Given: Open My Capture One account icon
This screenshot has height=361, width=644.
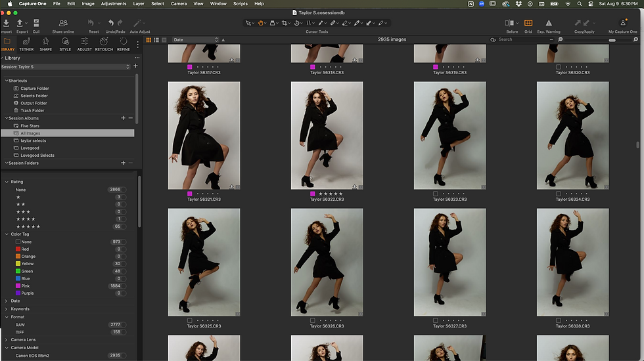Looking at the screenshot, I should click(623, 23).
